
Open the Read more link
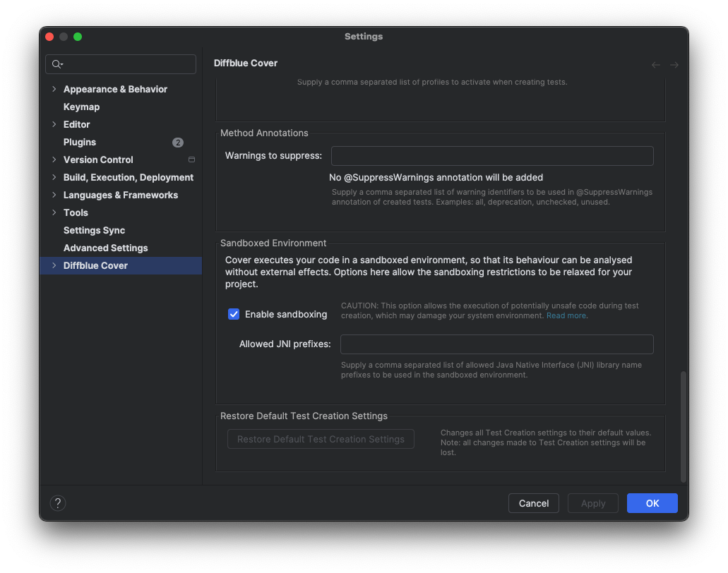(x=566, y=316)
